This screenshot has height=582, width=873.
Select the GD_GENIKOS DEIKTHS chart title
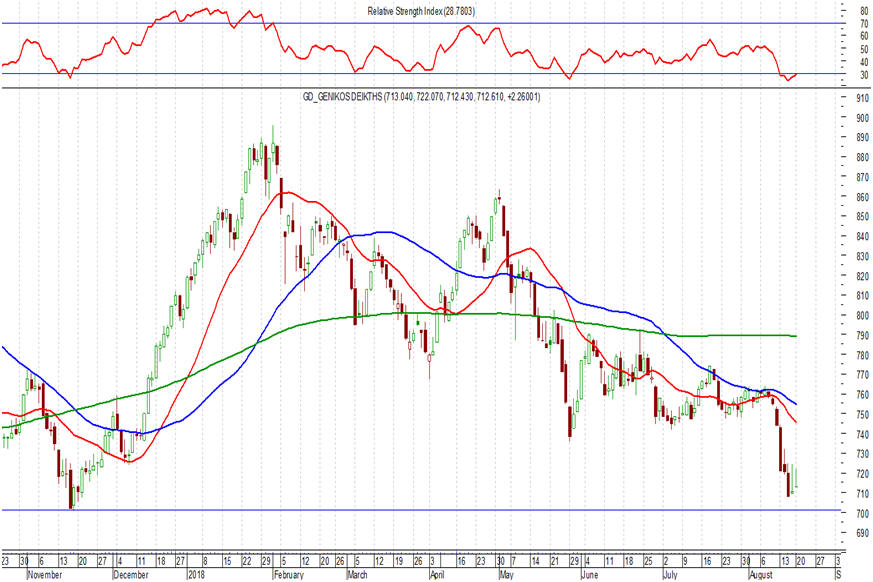tap(421, 97)
